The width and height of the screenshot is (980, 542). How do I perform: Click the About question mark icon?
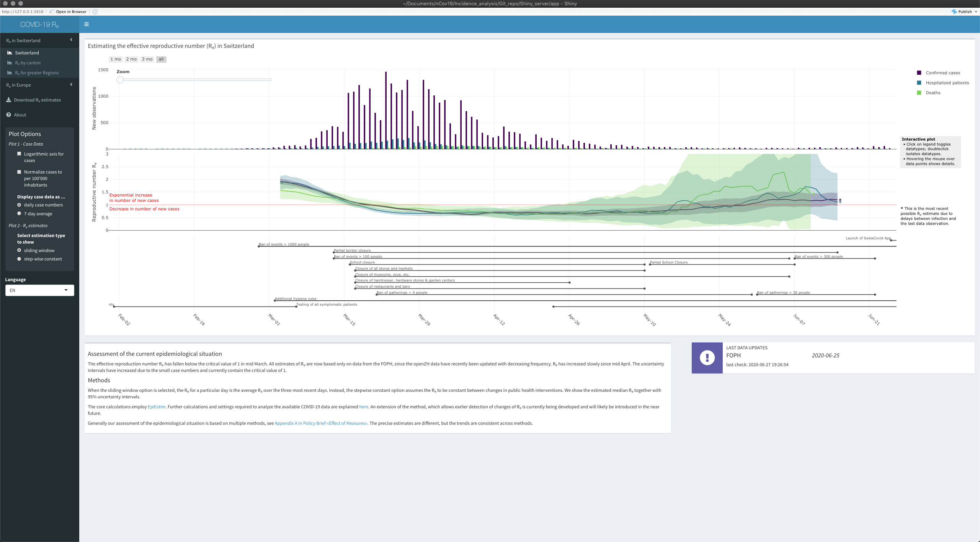pyautogui.click(x=9, y=115)
